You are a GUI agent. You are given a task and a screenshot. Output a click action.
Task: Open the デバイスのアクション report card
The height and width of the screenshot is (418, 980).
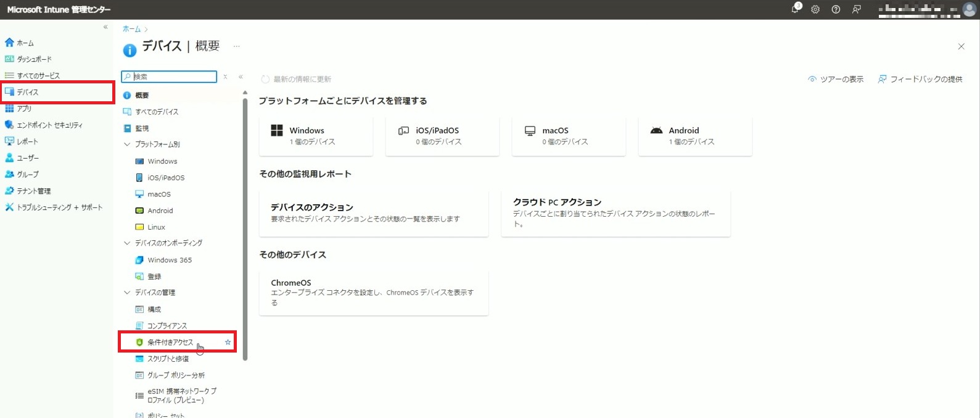(374, 213)
